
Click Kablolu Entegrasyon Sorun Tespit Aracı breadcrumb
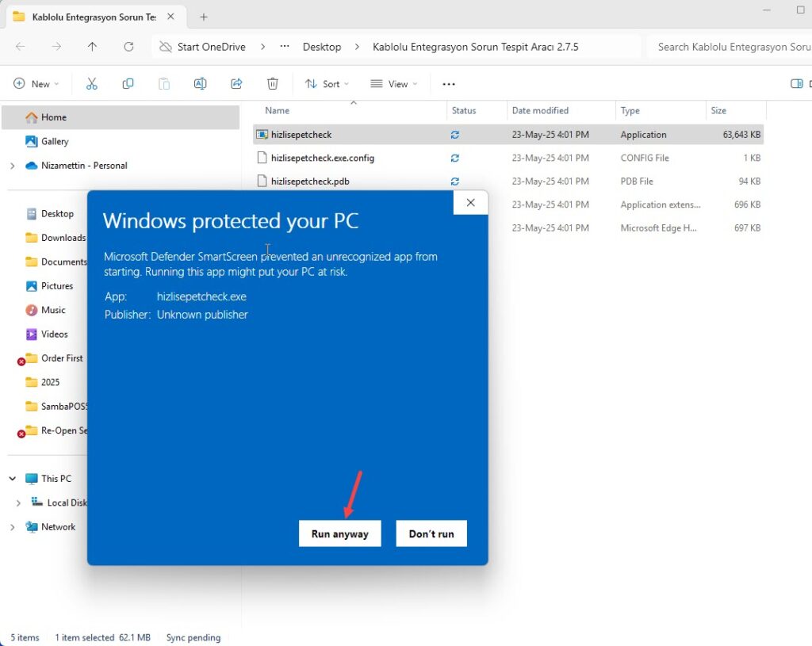click(476, 47)
